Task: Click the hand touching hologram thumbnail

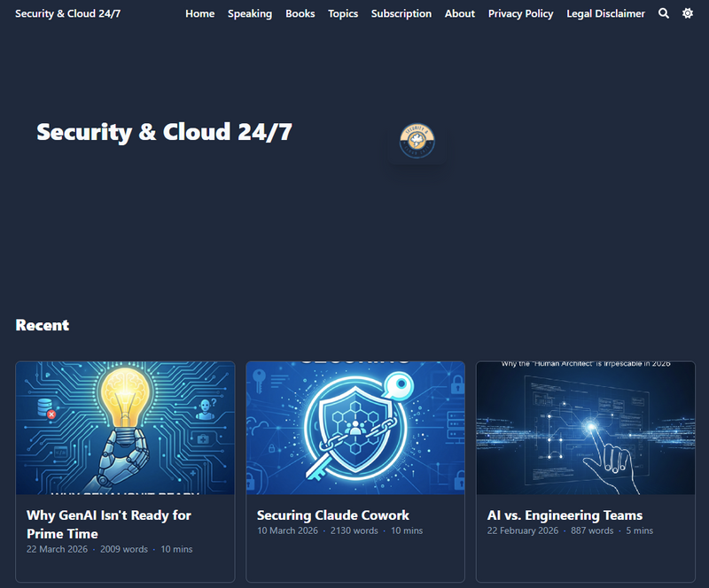Action: 586,428
